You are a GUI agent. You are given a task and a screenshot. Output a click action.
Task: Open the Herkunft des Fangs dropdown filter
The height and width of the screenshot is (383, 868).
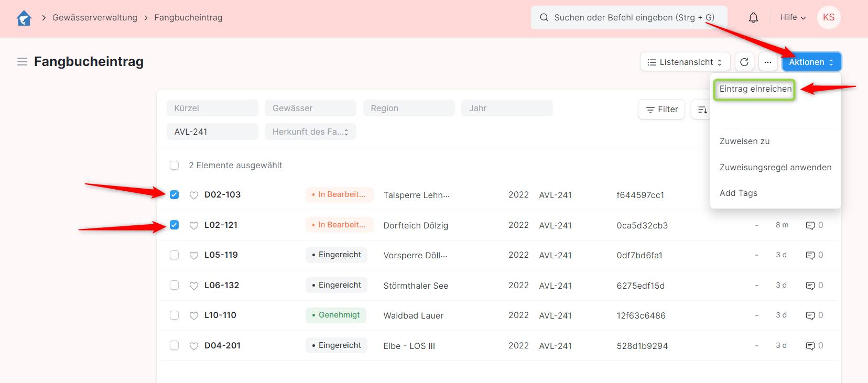310,132
